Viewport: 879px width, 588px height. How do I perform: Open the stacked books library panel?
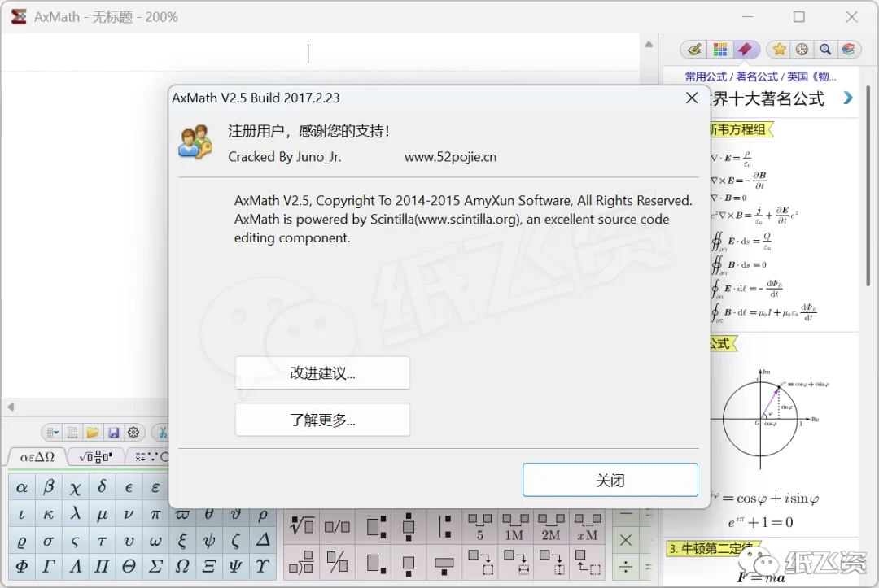click(848, 50)
